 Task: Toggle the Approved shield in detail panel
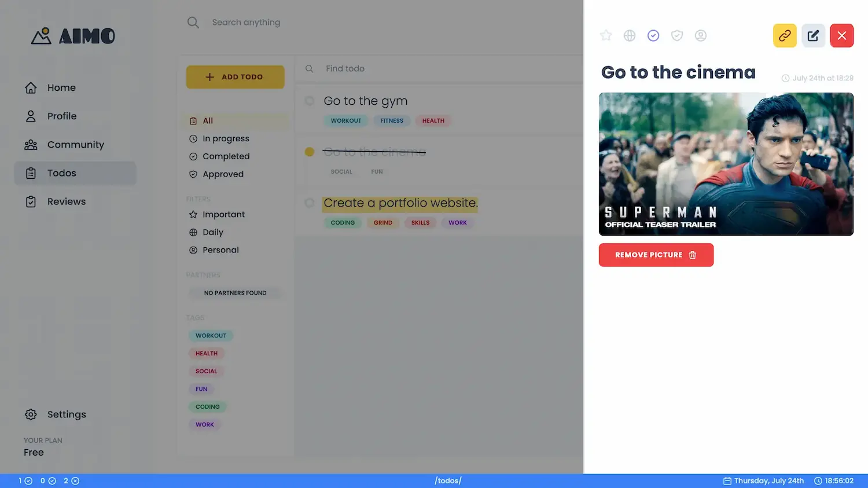click(x=677, y=36)
